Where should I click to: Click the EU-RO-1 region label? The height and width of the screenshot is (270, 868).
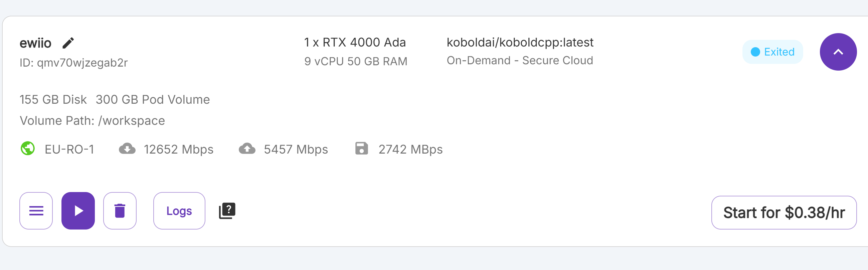(69, 149)
